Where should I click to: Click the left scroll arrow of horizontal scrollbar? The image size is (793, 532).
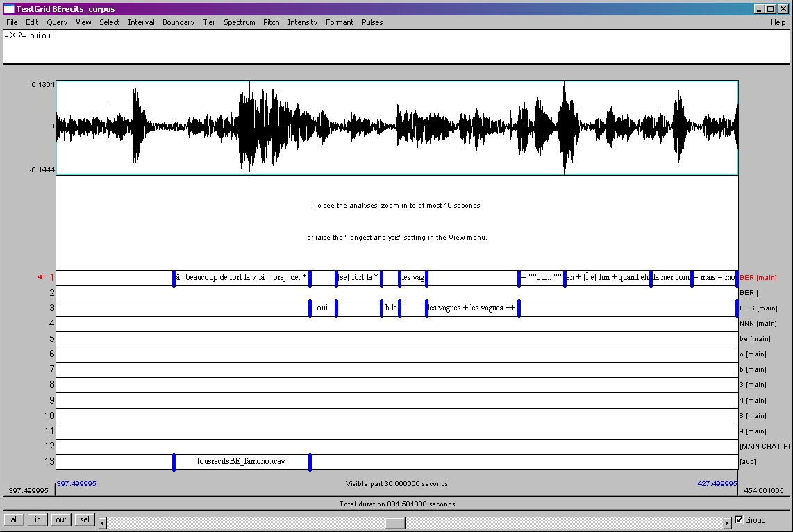tap(102, 522)
